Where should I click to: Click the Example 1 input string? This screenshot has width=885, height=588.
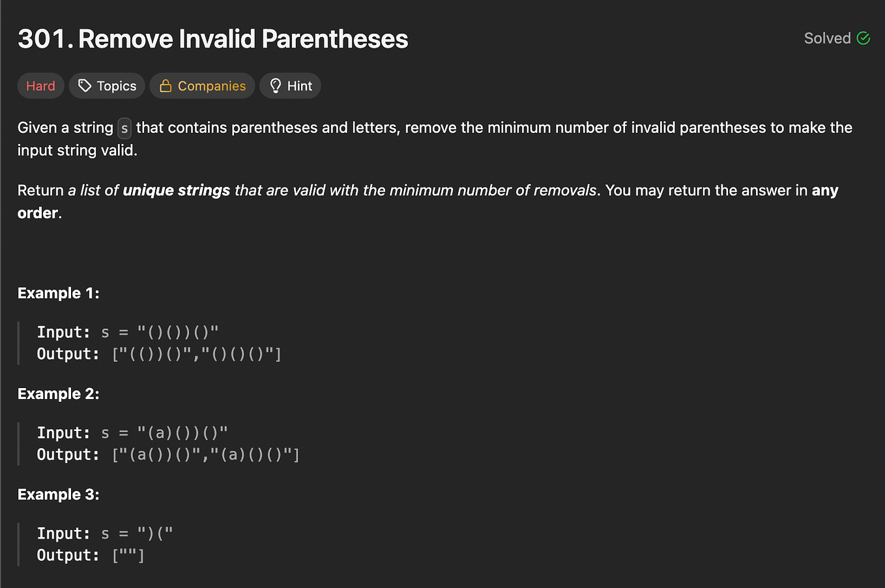[x=178, y=332]
